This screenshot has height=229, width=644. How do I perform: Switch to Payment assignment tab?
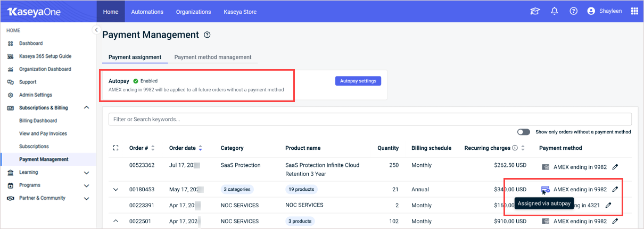135,57
